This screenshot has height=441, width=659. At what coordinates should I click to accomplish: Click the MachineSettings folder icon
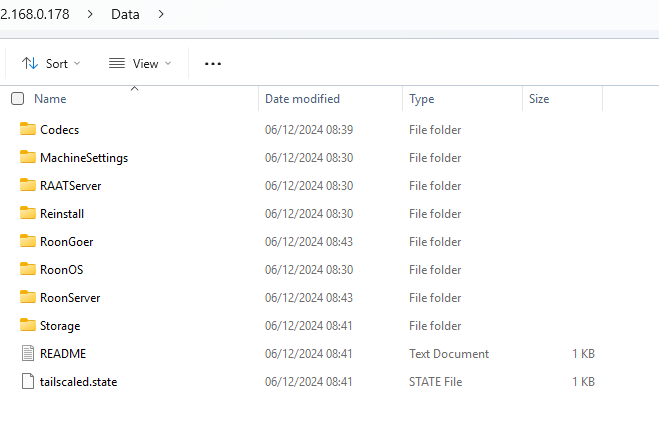[28, 157]
